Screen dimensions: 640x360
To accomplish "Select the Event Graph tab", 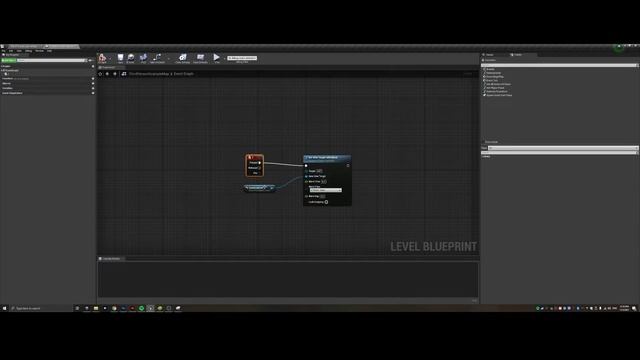I will click(108, 67).
